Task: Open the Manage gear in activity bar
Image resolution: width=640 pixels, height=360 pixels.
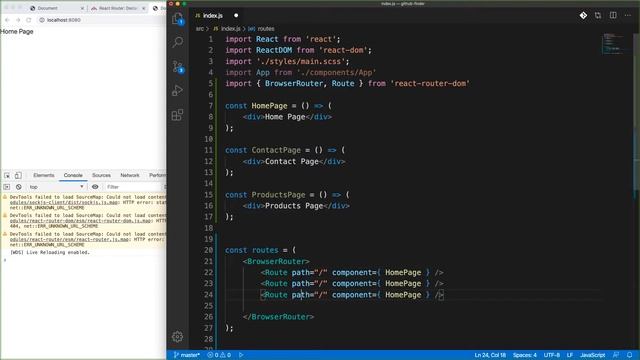Action: tap(178, 337)
